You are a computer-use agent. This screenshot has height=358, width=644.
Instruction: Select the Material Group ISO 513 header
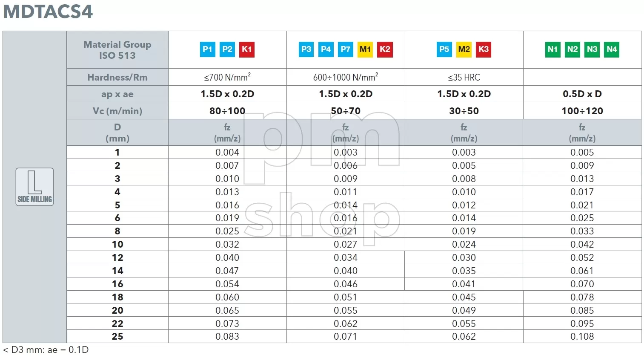coord(117,50)
